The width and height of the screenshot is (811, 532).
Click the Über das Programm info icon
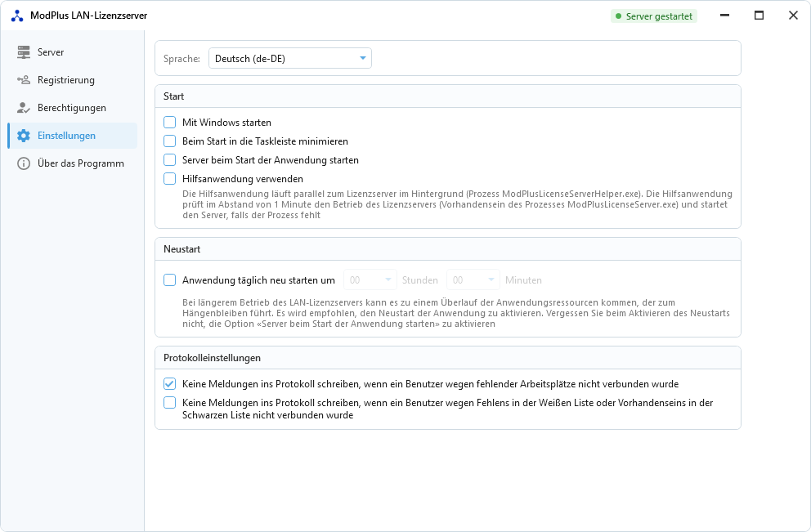[23, 163]
